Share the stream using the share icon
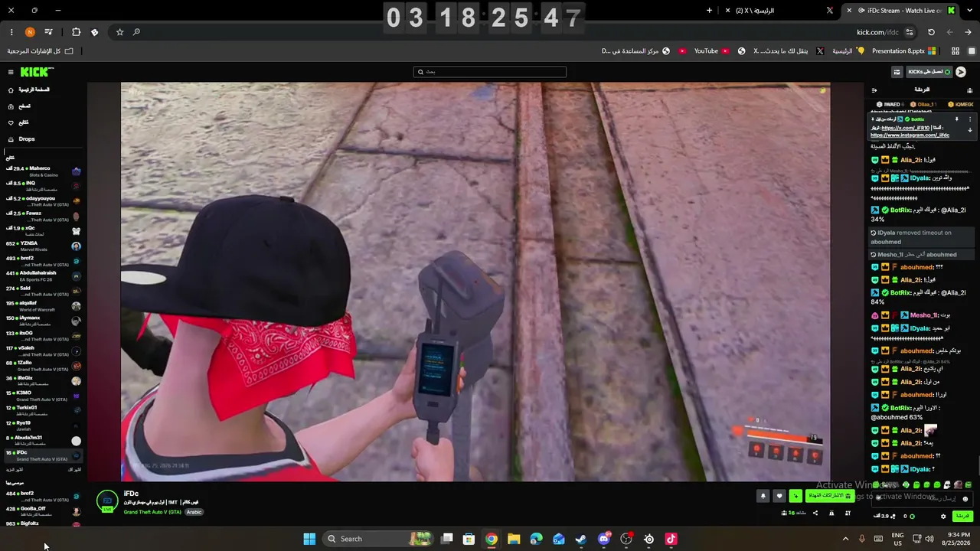 (x=815, y=514)
